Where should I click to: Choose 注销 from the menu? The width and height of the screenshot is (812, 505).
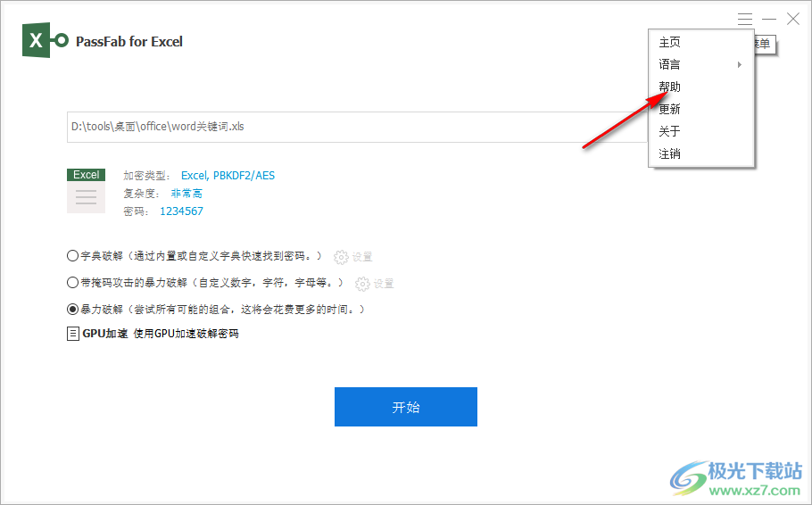pyautogui.click(x=701, y=153)
